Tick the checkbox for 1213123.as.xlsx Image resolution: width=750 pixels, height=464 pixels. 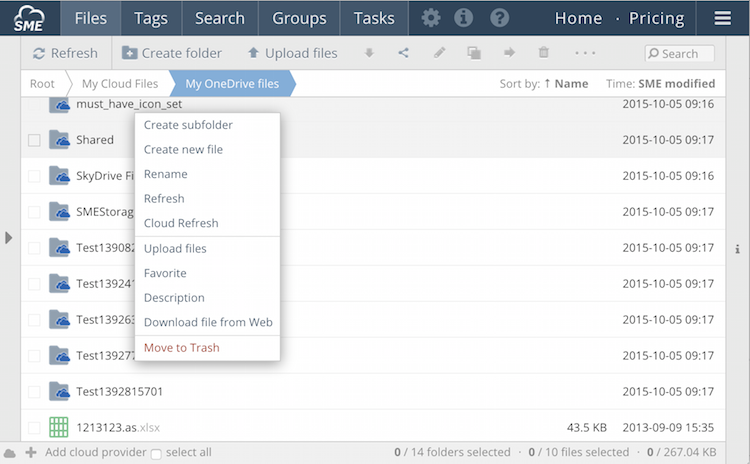point(34,428)
